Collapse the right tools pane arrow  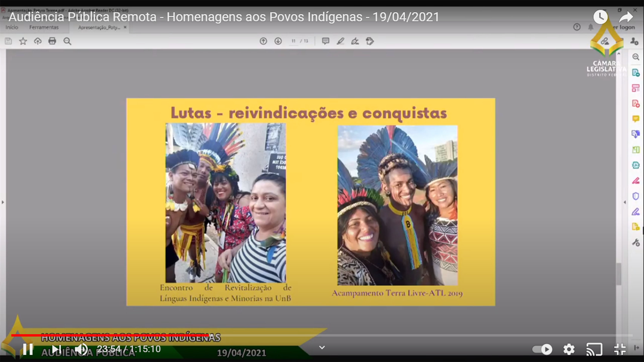[x=625, y=202]
